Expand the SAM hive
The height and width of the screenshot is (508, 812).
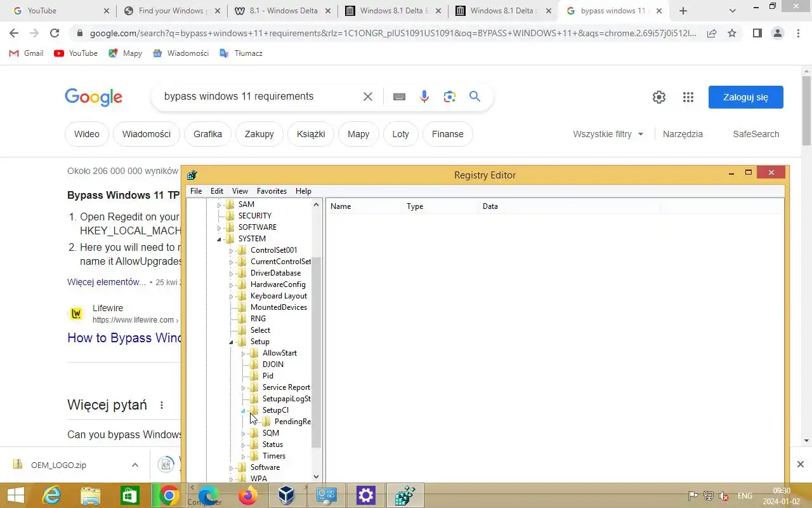pos(219,204)
